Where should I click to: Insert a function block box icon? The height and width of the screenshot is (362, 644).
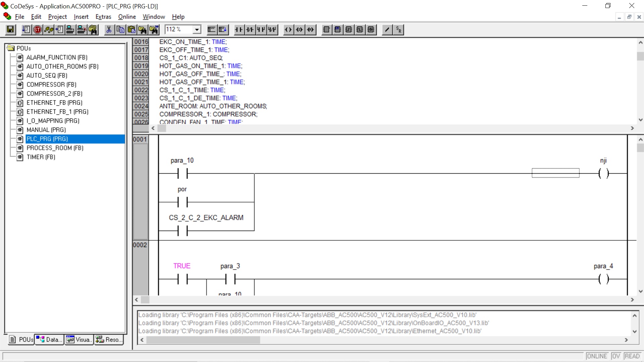tap(326, 30)
